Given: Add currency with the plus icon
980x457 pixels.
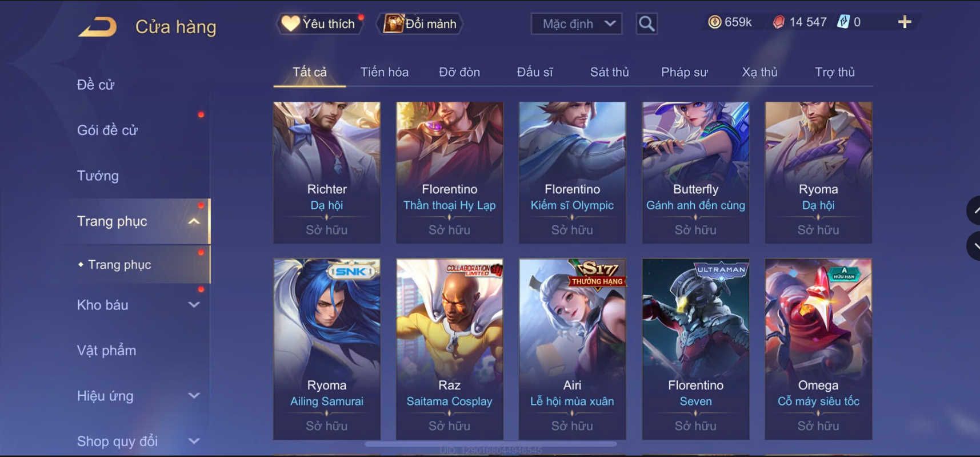Looking at the screenshot, I should (x=905, y=22).
